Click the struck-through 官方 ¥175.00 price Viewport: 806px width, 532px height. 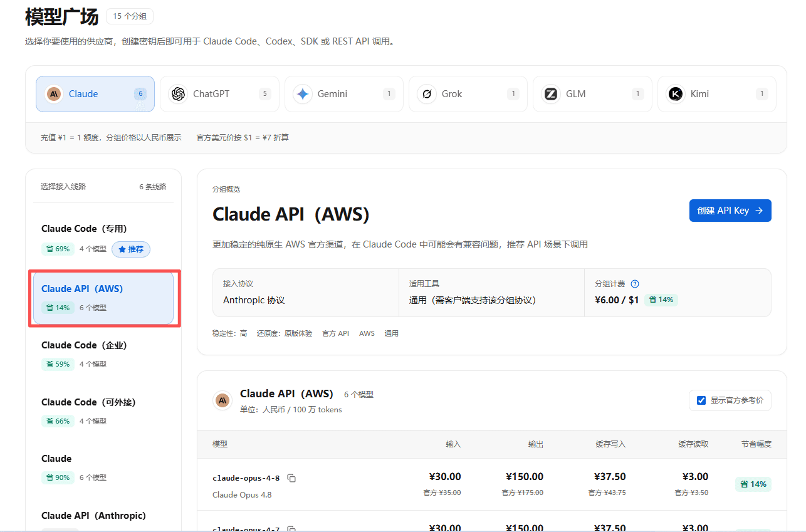click(x=523, y=493)
